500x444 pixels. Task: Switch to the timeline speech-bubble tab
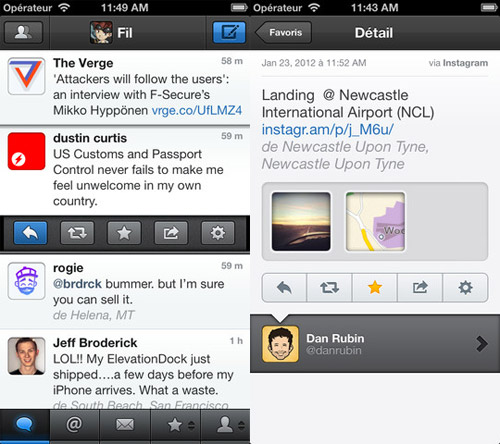click(25, 426)
